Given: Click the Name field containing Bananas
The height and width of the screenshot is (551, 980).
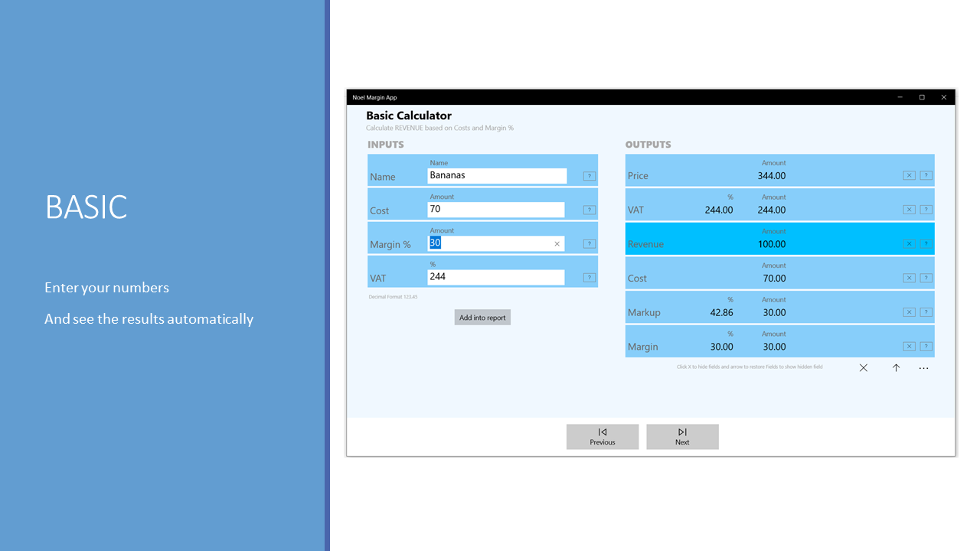Looking at the screenshot, I should tap(497, 176).
